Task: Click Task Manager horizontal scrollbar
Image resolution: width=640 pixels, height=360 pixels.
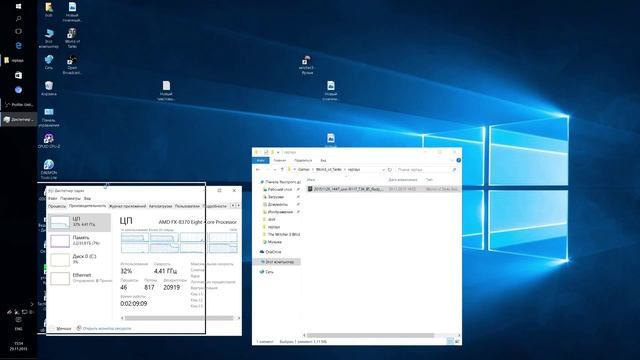Action: point(180,318)
